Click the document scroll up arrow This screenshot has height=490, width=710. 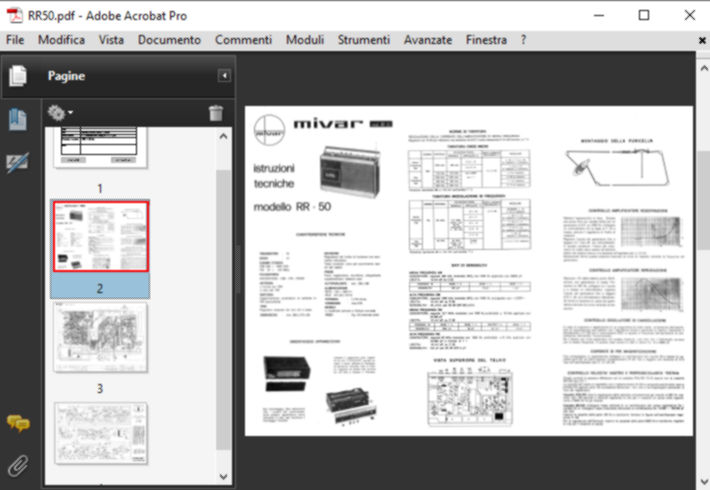(x=704, y=68)
